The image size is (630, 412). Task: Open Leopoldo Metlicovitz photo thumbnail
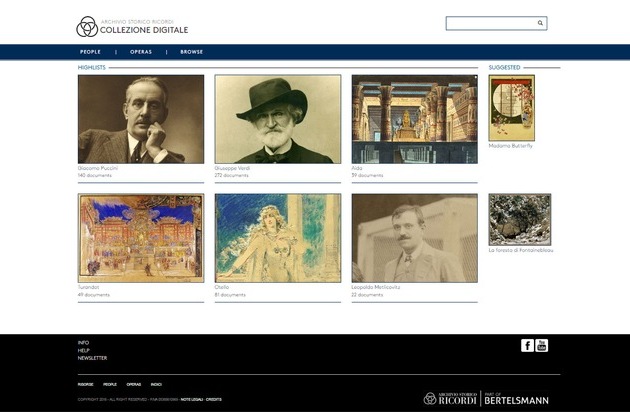click(414, 238)
